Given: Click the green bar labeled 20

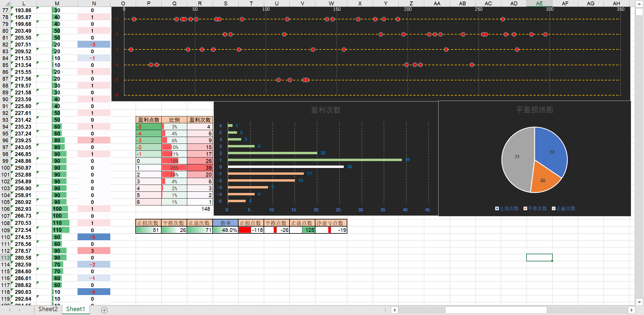Looking at the screenshot, I should coord(273,153).
